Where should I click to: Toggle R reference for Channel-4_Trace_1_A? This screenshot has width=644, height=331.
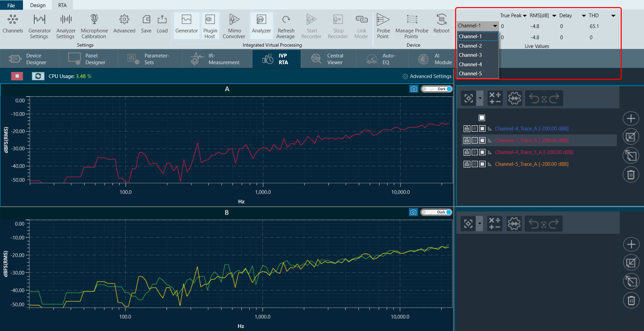pos(474,152)
